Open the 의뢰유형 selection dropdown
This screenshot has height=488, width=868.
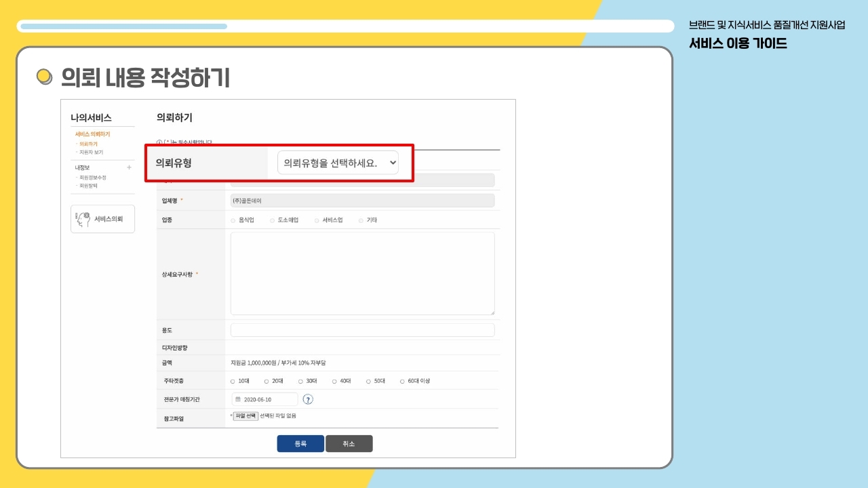point(338,163)
